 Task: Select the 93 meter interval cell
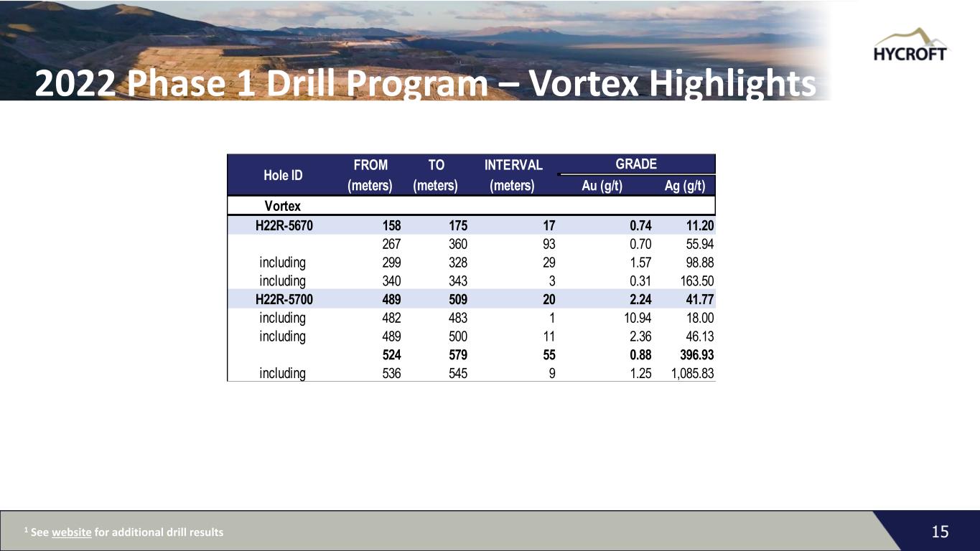548,244
